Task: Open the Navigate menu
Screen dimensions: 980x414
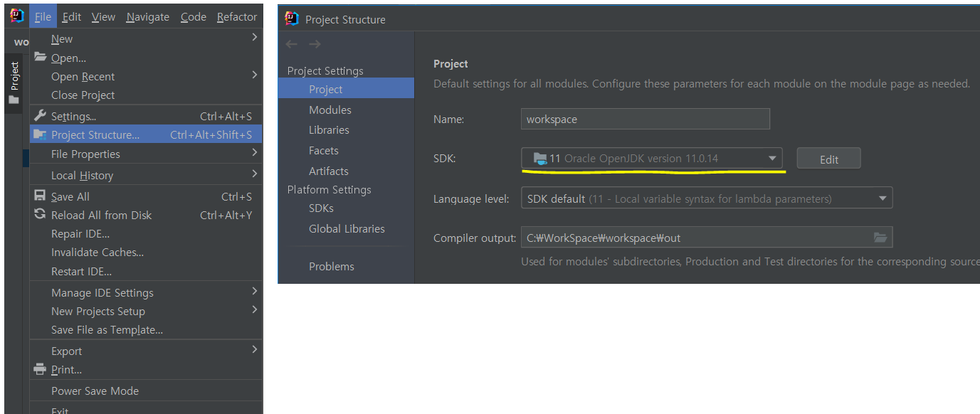Action: tap(148, 16)
